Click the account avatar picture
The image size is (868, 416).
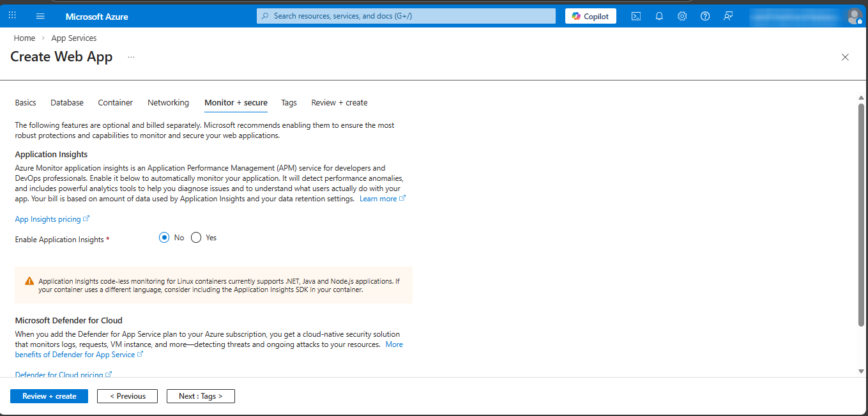854,17
